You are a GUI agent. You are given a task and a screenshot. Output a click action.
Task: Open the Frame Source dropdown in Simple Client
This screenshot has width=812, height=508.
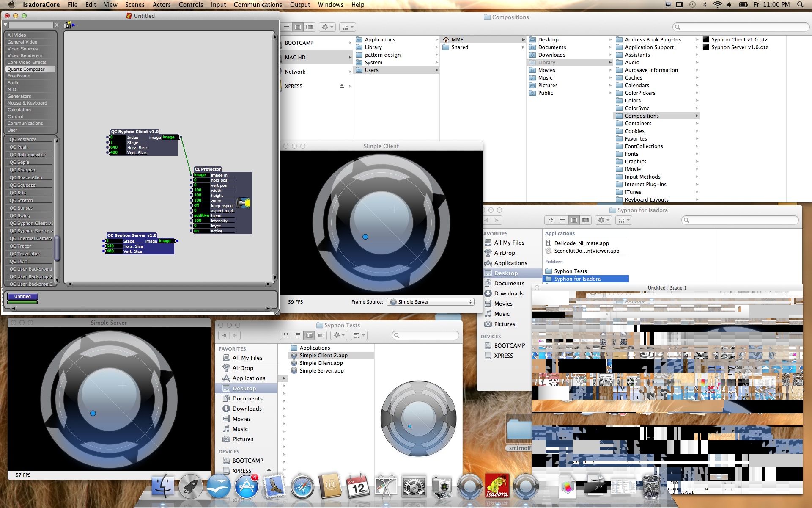(430, 302)
